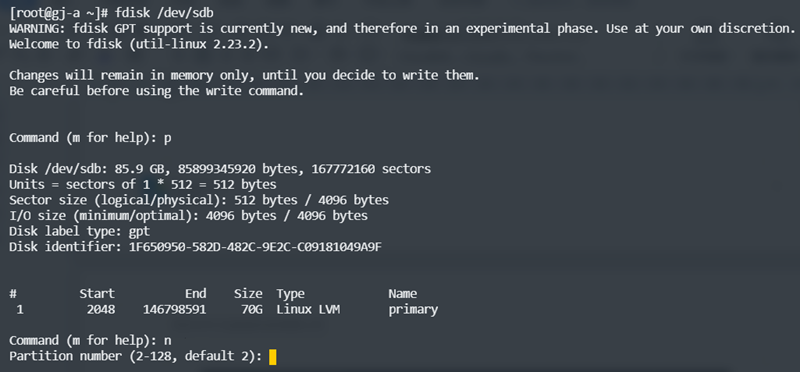The height and width of the screenshot is (372, 800).
Task: Click the yellow cursor block at the prompt
Action: [x=272, y=357]
